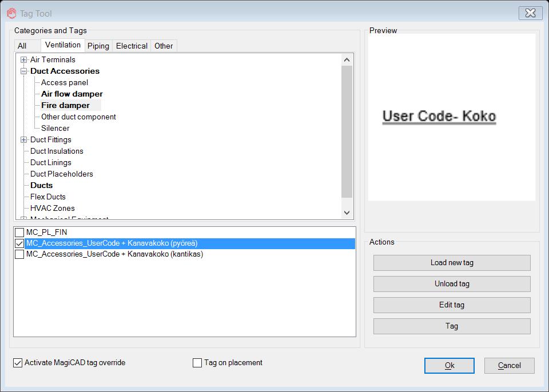Image resolution: width=549 pixels, height=392 pixels.
Task: Click the category tree scroll down arrow
Action: click(347, 213)
